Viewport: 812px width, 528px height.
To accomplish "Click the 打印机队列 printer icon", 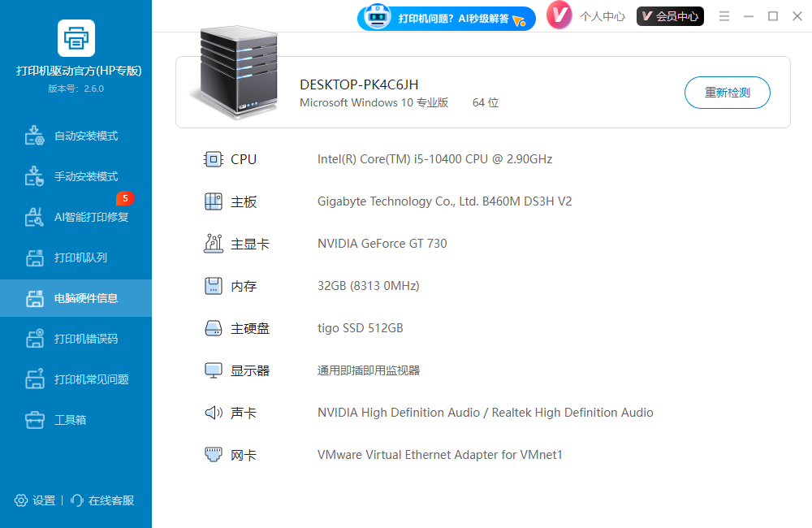I will (x=34, y=258).
